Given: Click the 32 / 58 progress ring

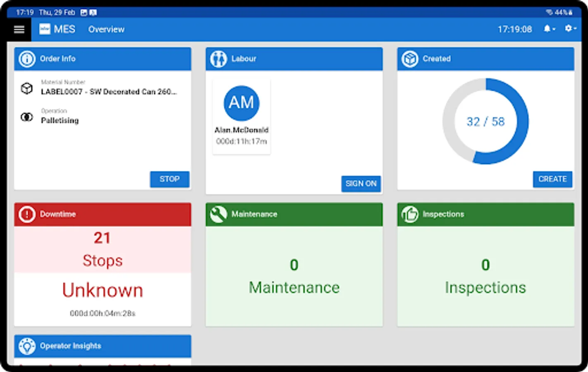Looking at the screenshot, I should coord(485,121).
